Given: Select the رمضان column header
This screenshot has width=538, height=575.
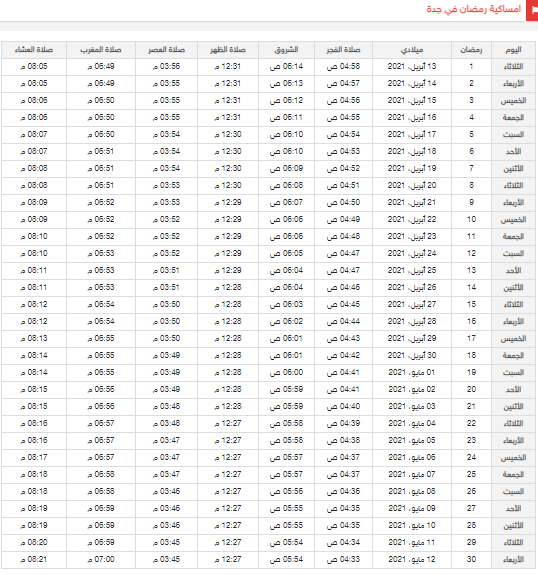Looking at the screenshot, I should click(471, 50).
